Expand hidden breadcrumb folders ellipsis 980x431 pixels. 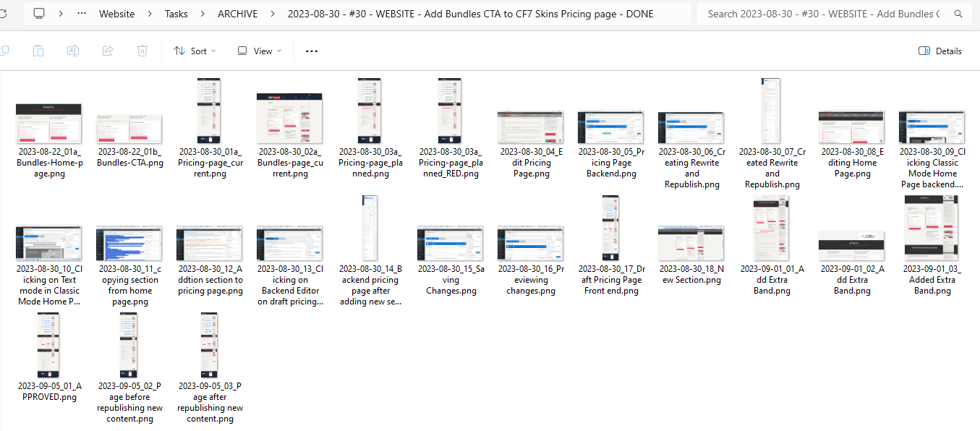tap(82, 14)
